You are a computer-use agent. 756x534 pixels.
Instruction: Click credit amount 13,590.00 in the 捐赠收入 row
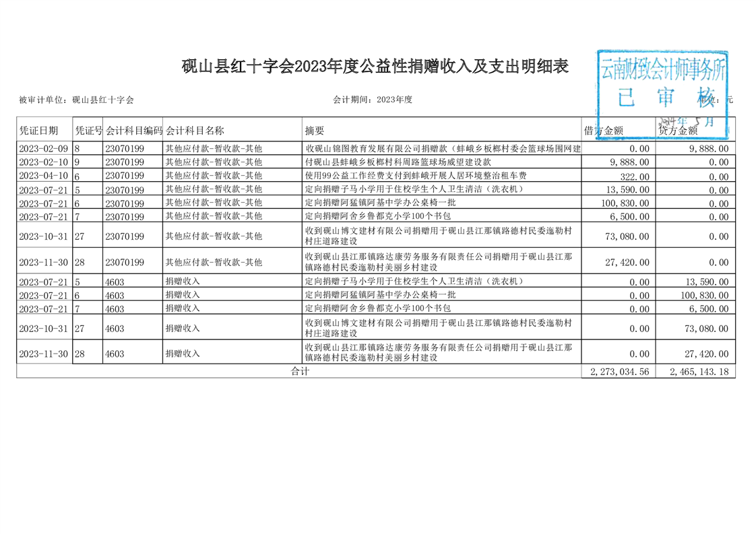pos(707,282)
